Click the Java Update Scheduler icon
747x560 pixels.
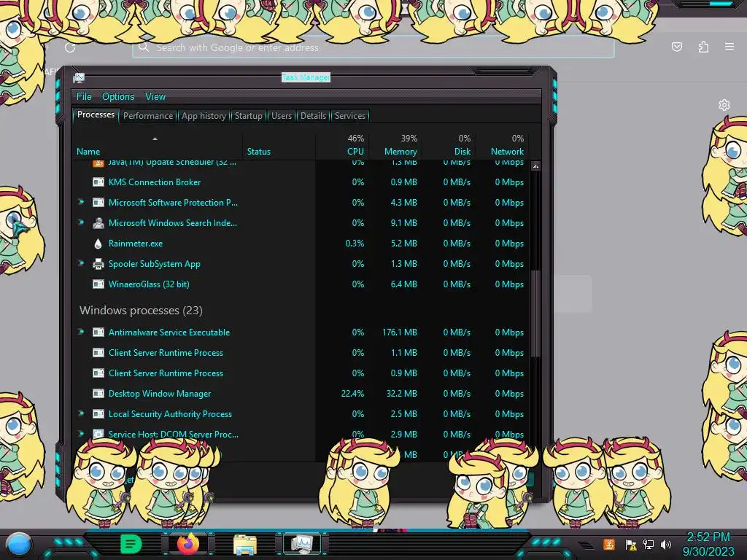98,163
